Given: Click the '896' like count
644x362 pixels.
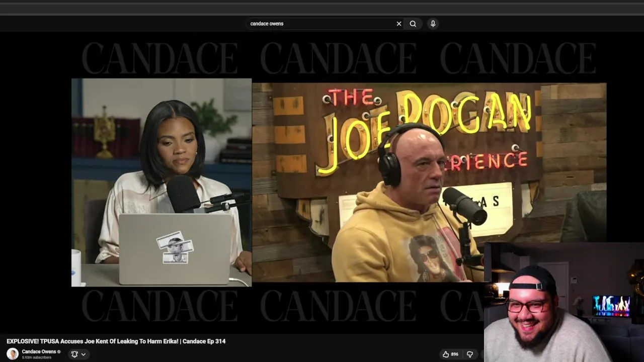Looking at the screenshot, I should point(454,354).
